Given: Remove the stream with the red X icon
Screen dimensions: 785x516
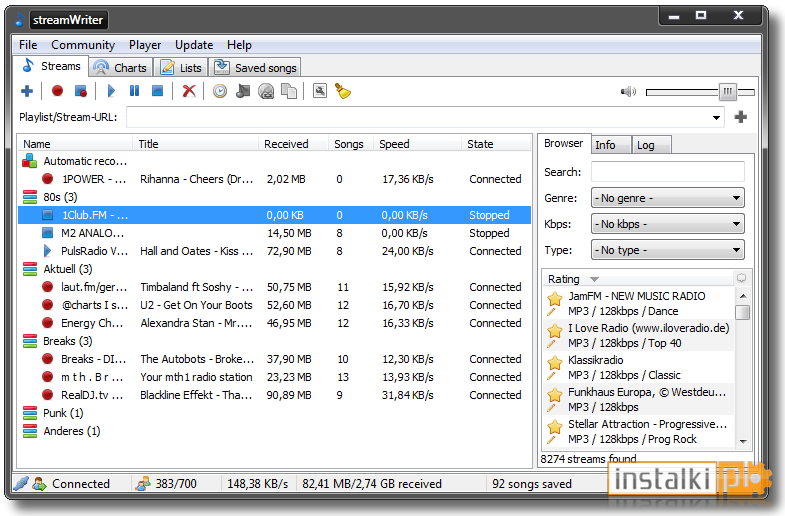Looking at the screenshot, I should pos(189,91).
